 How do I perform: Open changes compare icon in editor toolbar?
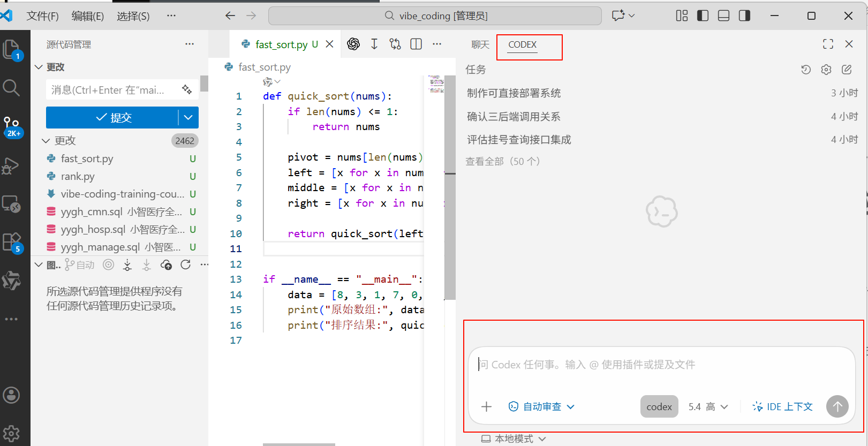pyautogui.click(x=395, y=44)
